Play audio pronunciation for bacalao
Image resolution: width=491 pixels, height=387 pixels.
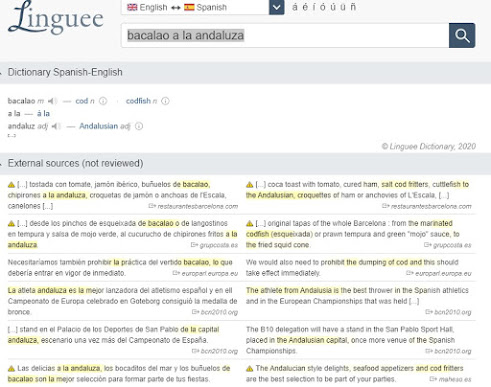click(52, 101)
